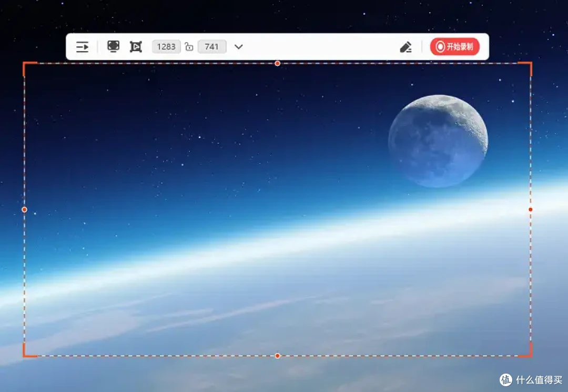568x392 pixels.
Task: Toggle the aspect ratio lock icon
Action: click(189, 47)
